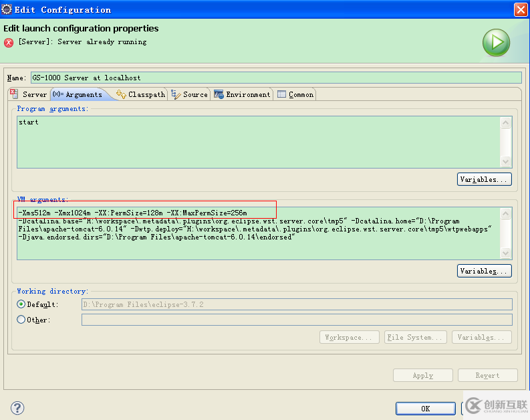Screen dimensions: 530x420
Task: Click the red error icon by server message
Action: [9, 43]
